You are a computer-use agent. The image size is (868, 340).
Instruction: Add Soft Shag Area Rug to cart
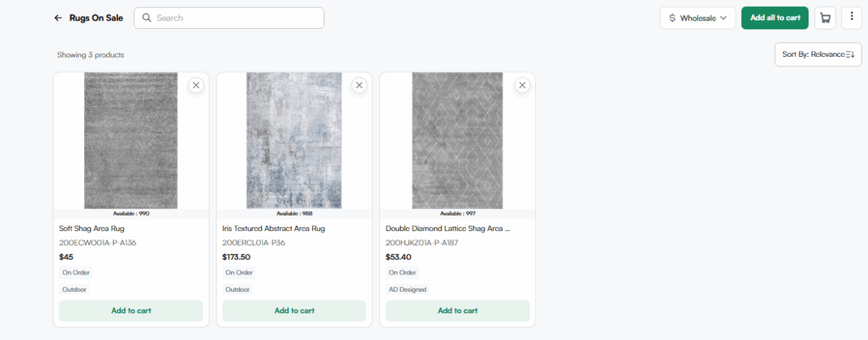131,311
